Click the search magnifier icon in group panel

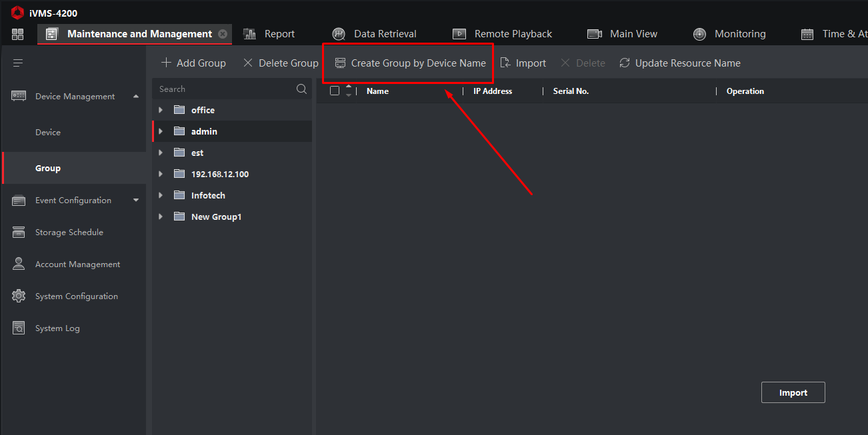pyautogui.click(x=301, y=89)
